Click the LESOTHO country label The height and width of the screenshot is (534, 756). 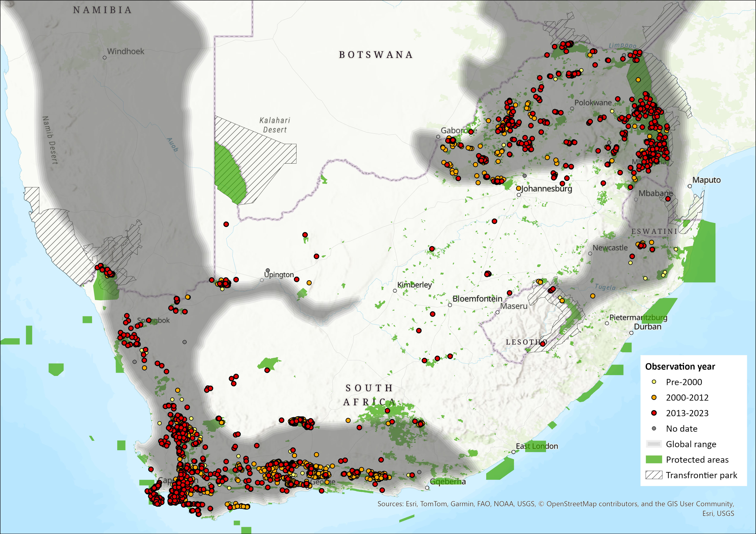coord(526,342)
